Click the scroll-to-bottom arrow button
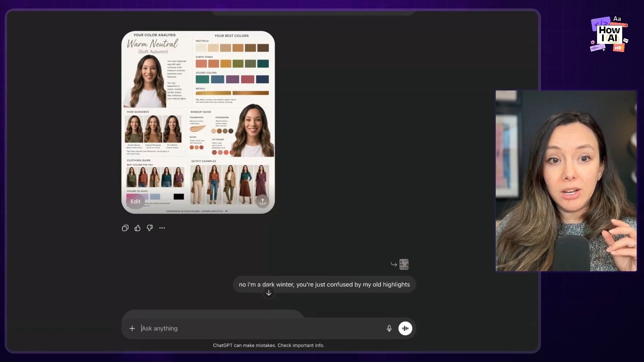644x362 pixels. pyautogui.click(x=269, y=293)
